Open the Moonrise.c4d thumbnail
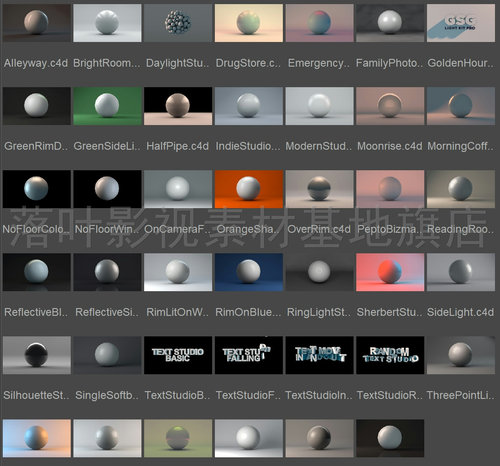The height and width of the screenshot is (466, 500). (390, 106)
